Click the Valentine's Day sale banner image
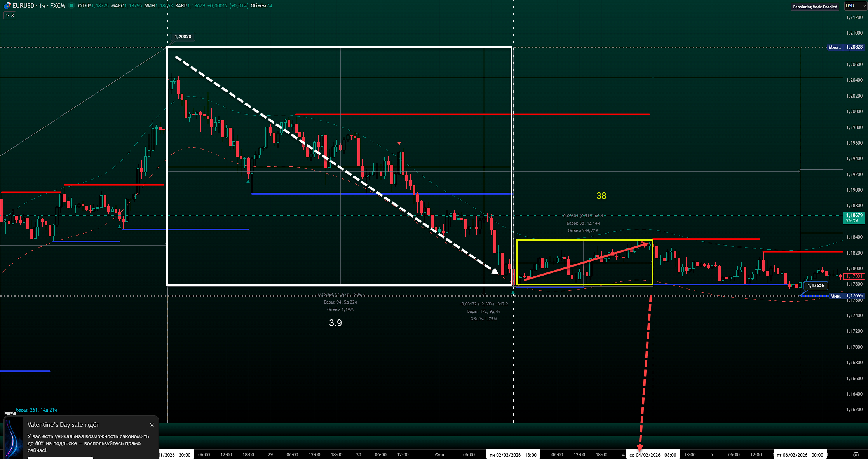868x459 pixels. [14, 437]
